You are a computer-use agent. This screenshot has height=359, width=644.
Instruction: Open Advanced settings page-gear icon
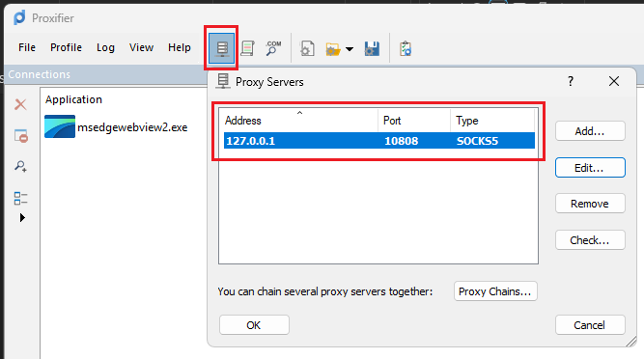[307, 48]
